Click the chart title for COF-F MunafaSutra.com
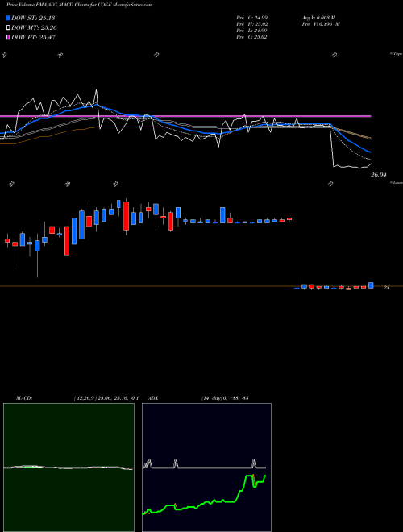Viewport: 403px width, 532px height. pyautogui.click(x=80, y=5)
